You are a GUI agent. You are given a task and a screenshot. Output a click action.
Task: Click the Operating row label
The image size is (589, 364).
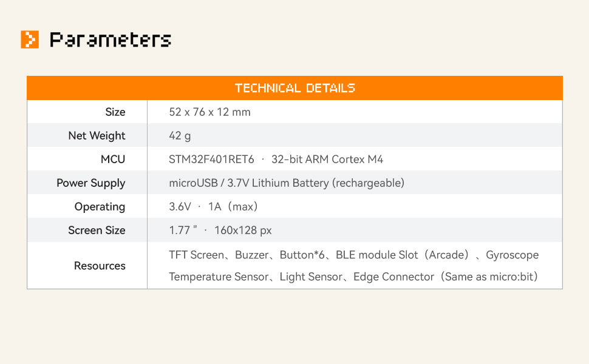(100, 207)
